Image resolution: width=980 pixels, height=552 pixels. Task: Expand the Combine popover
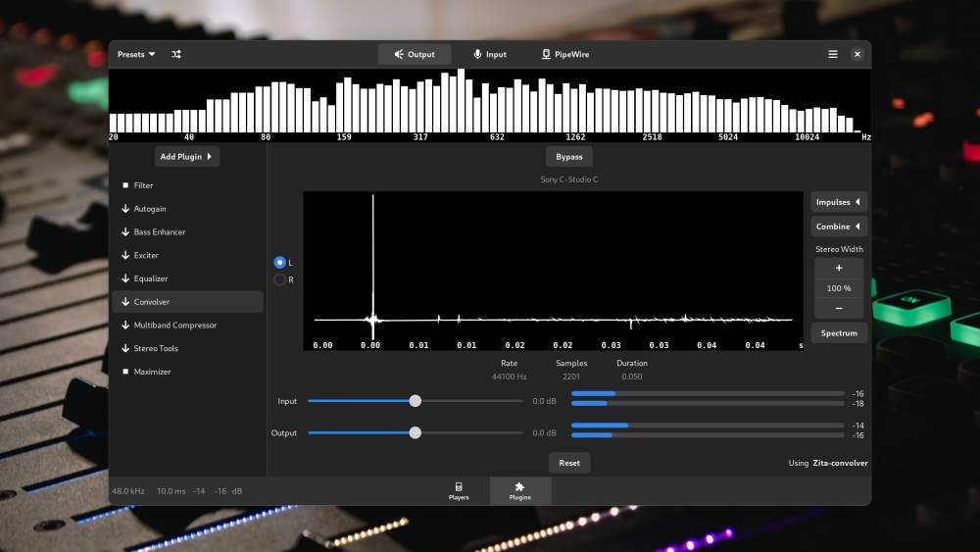[839, 226]
